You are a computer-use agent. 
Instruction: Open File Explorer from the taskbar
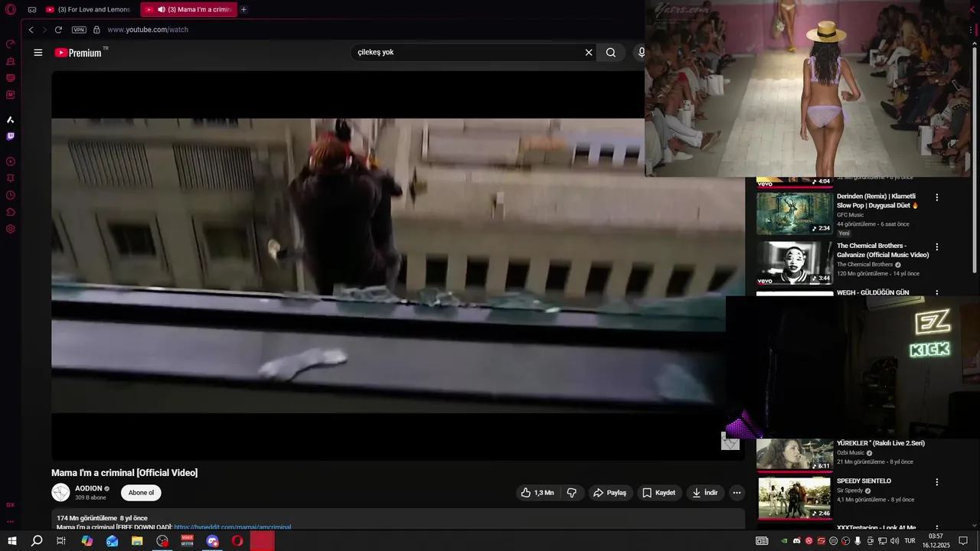click(x=137, y=541)
